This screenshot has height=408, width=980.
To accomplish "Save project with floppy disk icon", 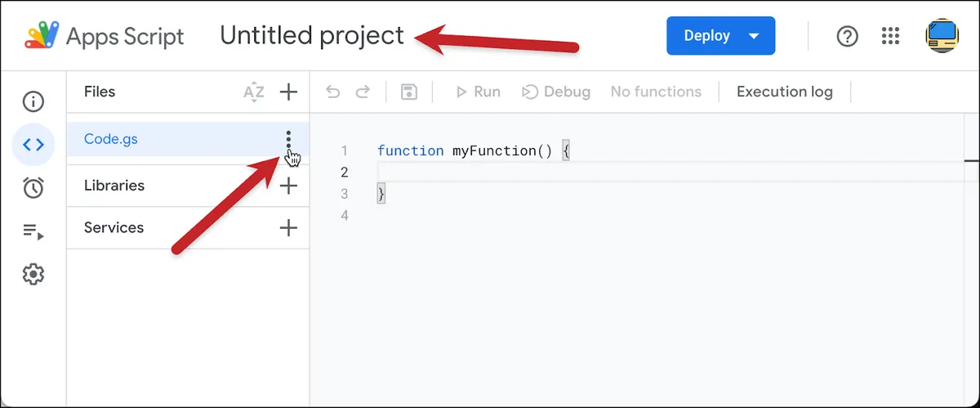I will [409, 92].
